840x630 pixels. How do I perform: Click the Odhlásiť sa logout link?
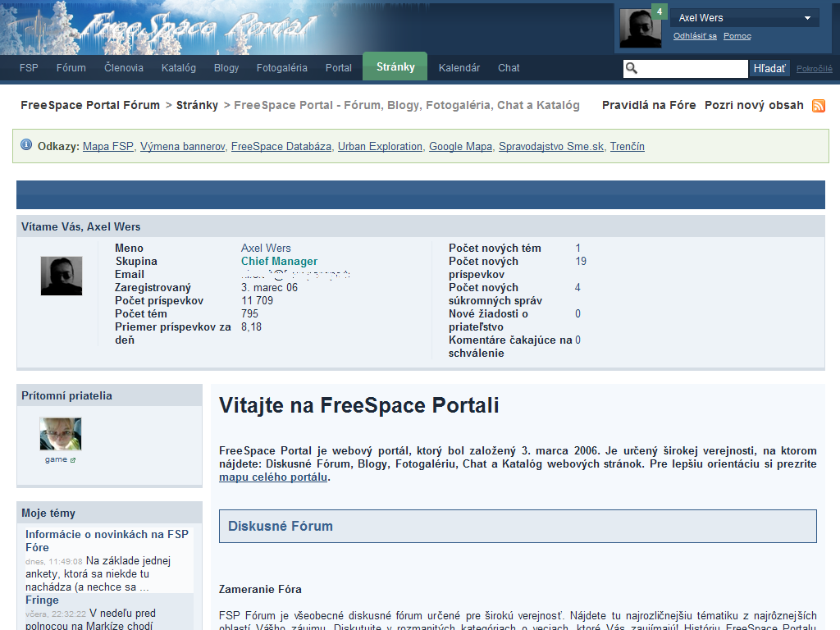point(695,36)
